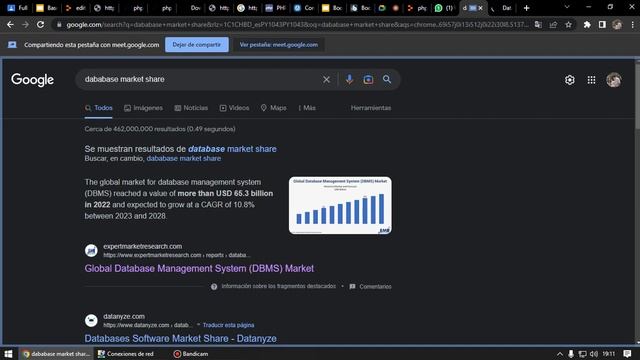Click Dejar de compartir button
The height and width of the screenshot is (360, 640).
click(197, 45)
